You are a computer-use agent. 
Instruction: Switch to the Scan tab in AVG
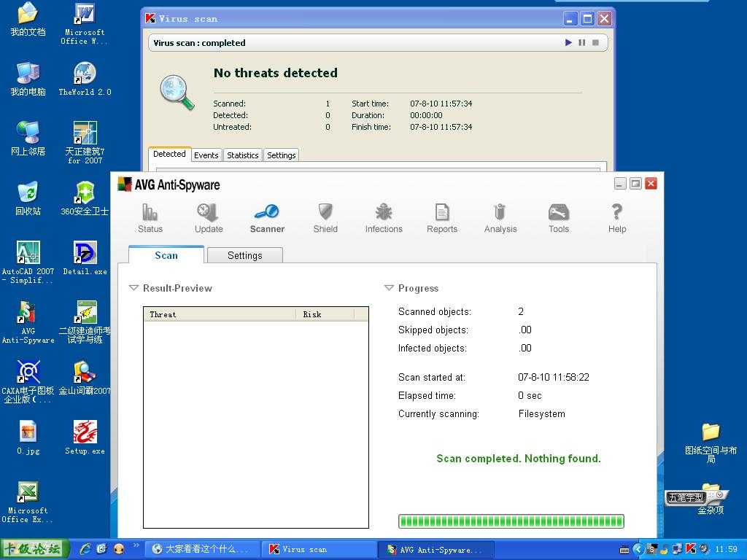point(166,255)
